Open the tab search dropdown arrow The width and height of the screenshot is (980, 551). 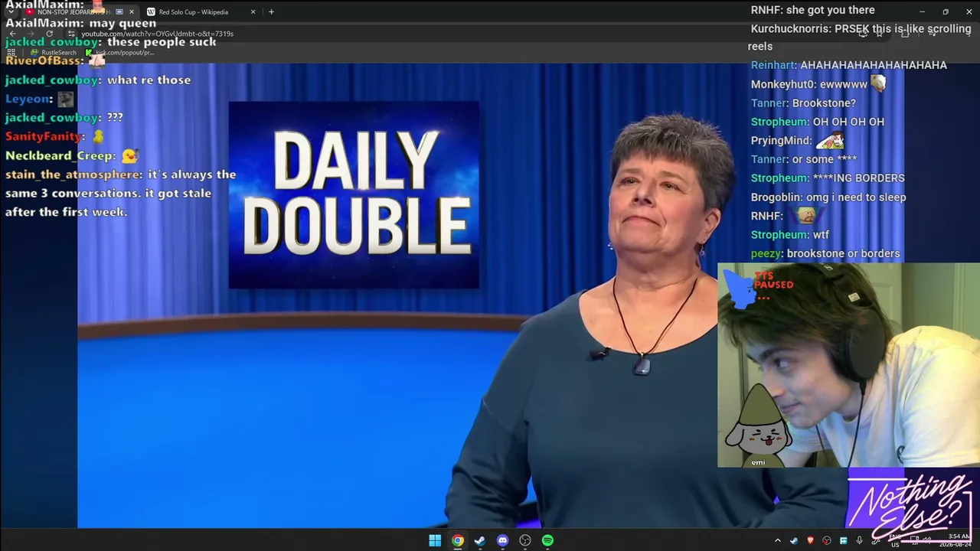click(11, 12)
